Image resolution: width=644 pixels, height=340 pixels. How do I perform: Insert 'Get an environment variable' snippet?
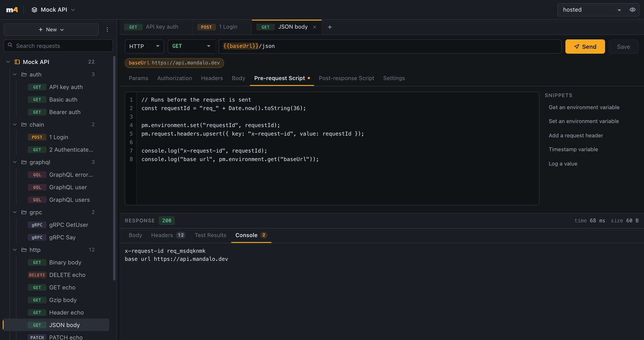point(584,108)
